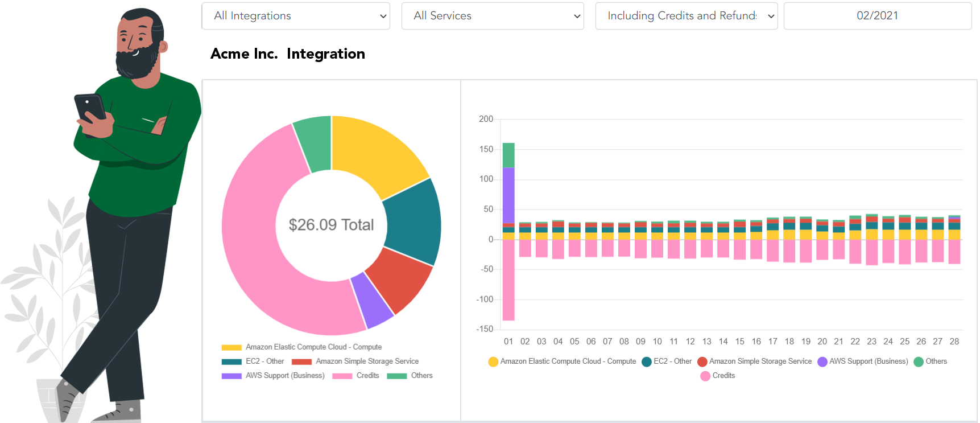Screen dimensions: 980x423
Task: Click pink Credits bar-chart legend circle
Action: (705, 376)
